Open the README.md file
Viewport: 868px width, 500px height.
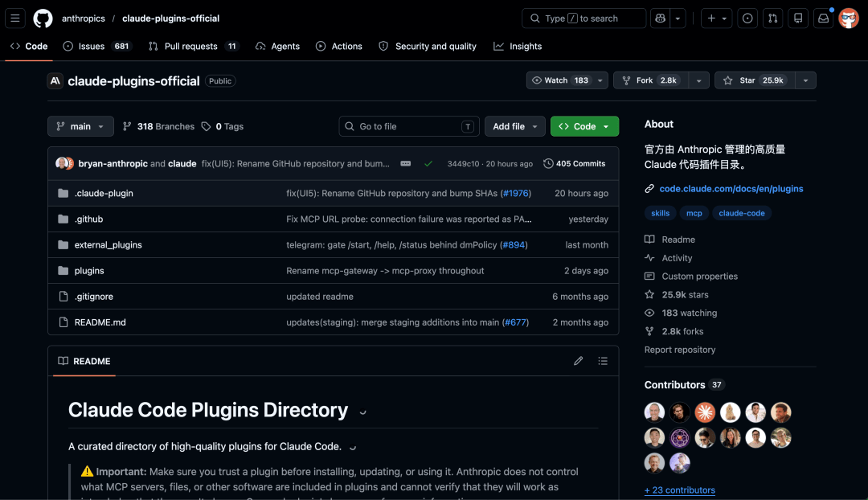pos(100,322)
